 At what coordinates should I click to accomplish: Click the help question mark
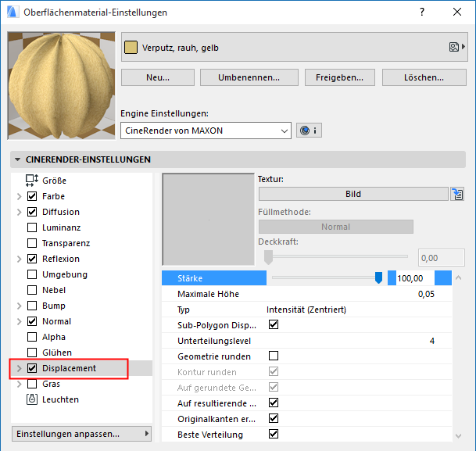tap(422, 12)
